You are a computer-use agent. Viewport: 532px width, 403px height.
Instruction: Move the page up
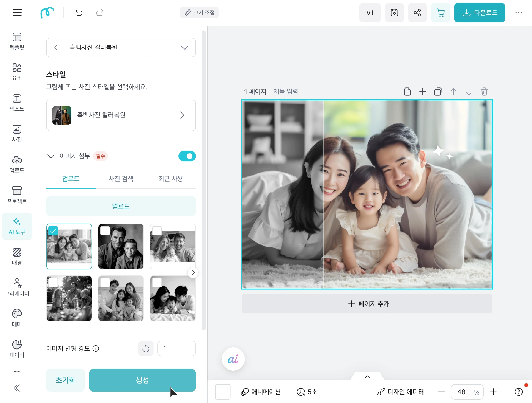453,92
